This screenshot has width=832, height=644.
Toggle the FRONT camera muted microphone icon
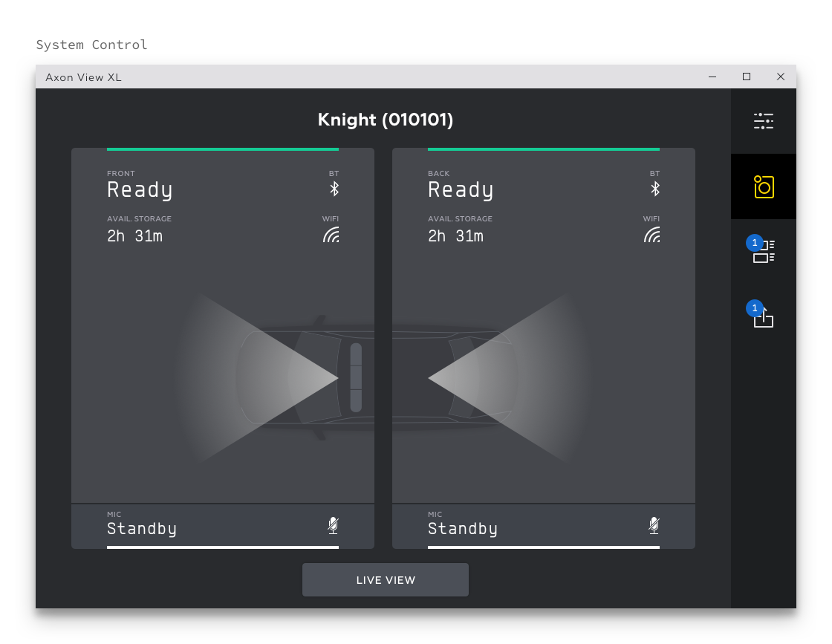pyautogui.click(x=334, y=525)
